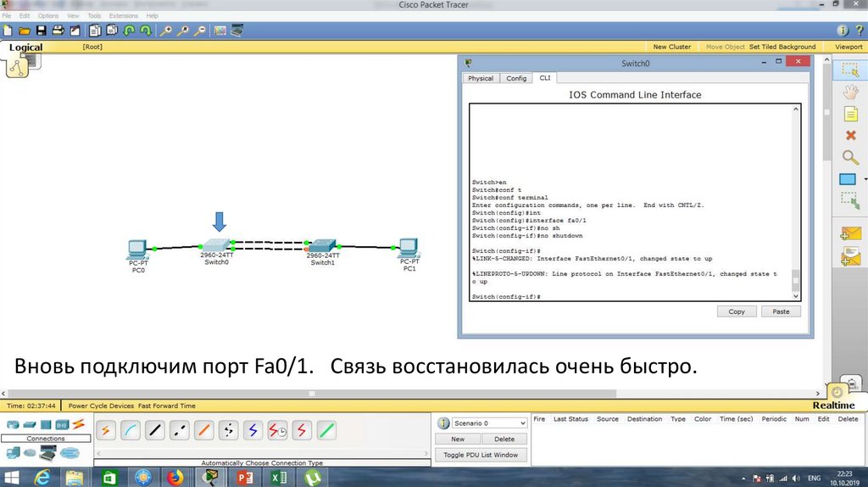Image resolution: width=868 pixels, height=487 pixels.
Task: Switch to Config tab in Switch0
Action: pyautogui.click(x=516, y=78)
